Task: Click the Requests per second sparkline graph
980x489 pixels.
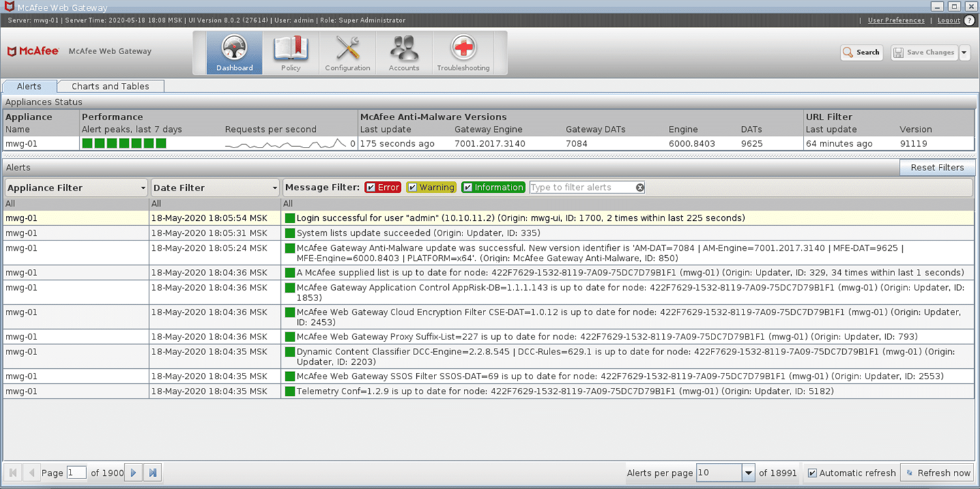Action: point(287,144)
